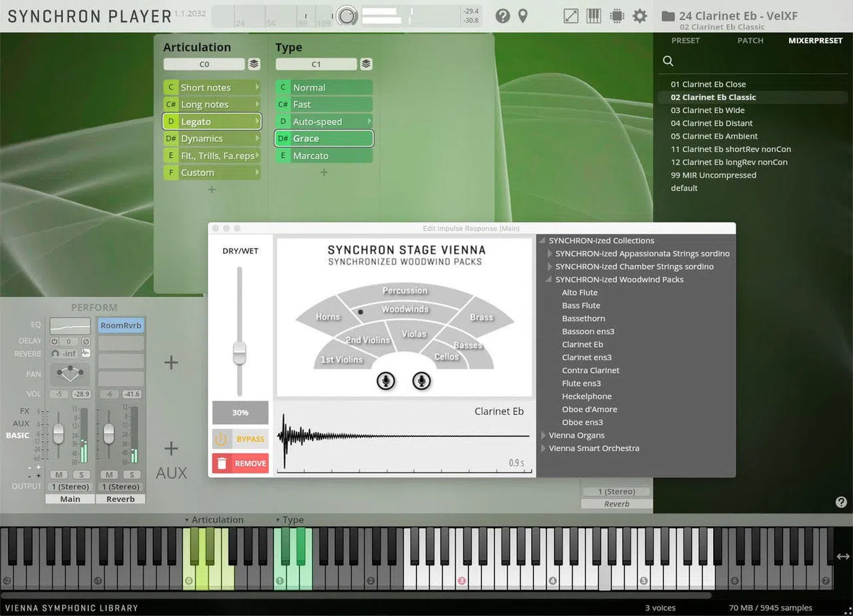853x616 pixels.
Task: Click the left microphone icon on stage
Action: pyautogui.click(x=386, y=382)
